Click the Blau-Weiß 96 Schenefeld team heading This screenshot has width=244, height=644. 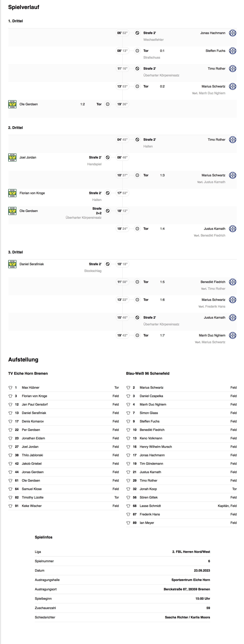click(x=148, y=373)
